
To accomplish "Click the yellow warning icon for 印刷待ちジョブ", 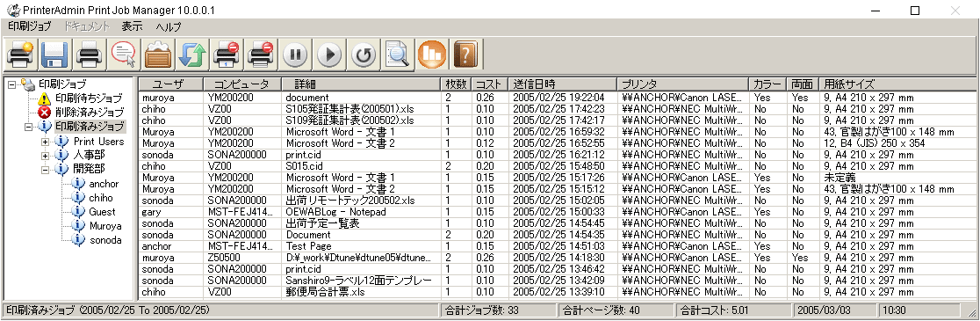I will click(x=44, y=98).
